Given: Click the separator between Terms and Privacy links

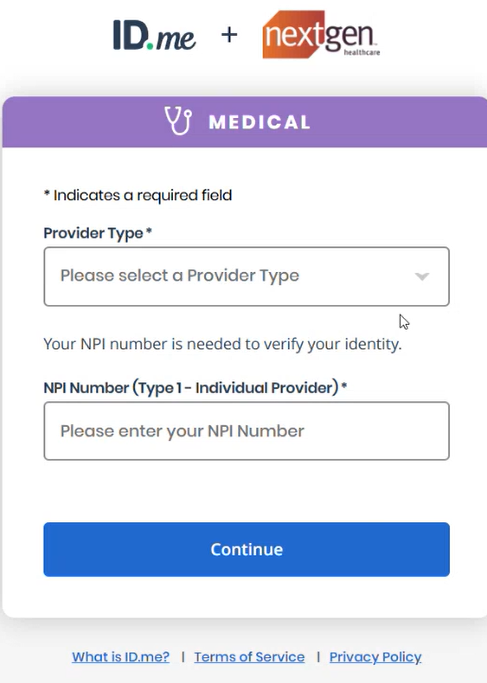Looking at the screenshot, I should [318, 657].
